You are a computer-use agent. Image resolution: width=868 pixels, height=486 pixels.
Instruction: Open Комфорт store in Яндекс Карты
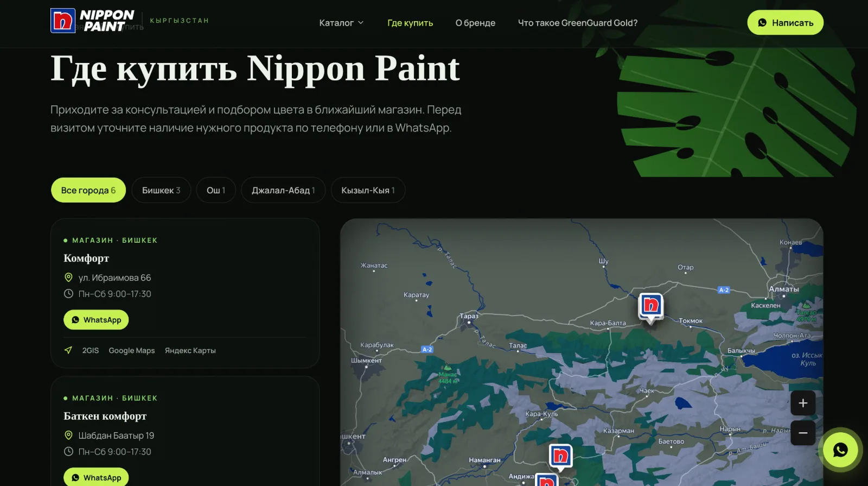pos(190,351)
